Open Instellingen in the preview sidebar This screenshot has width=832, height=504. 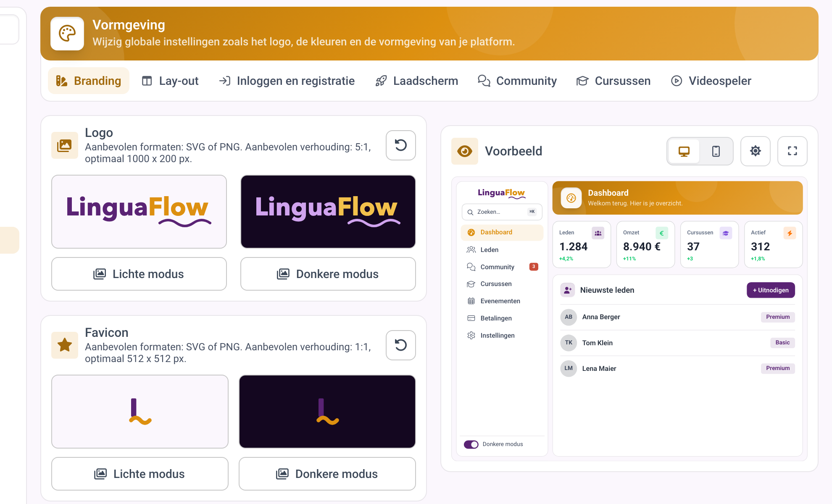[x=502, y=336]
